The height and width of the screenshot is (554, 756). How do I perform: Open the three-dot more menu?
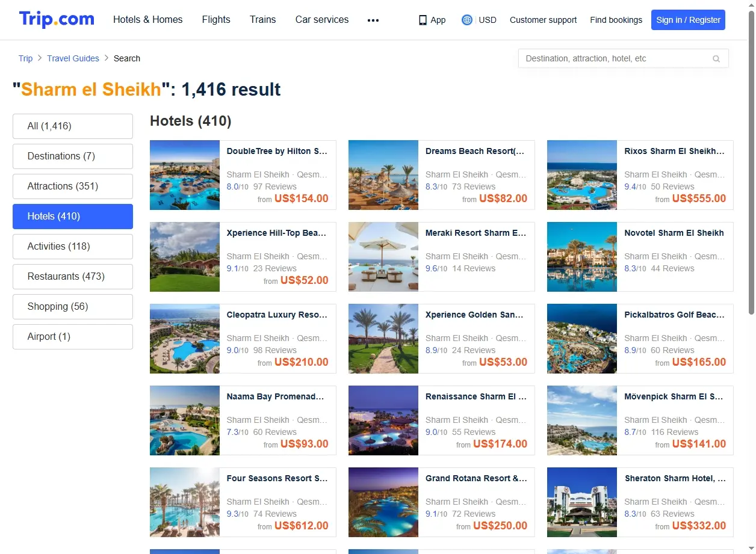[373, 20]
